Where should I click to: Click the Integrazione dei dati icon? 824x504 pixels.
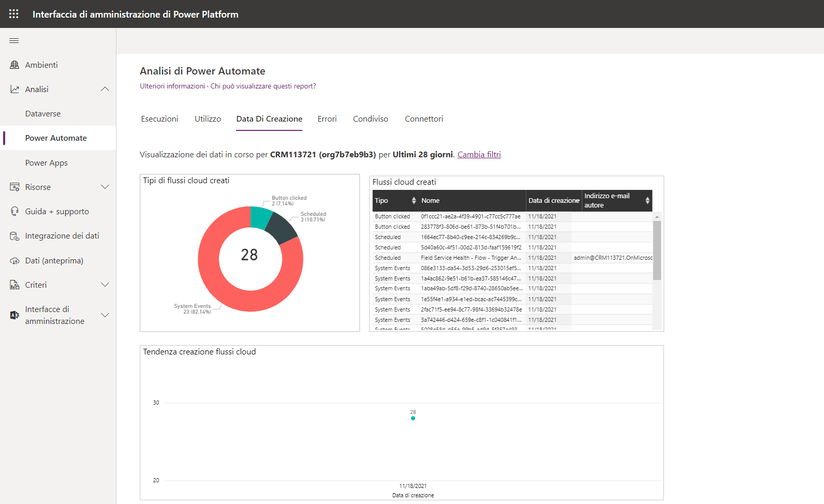pyautogui.click(x=14, y=236)
